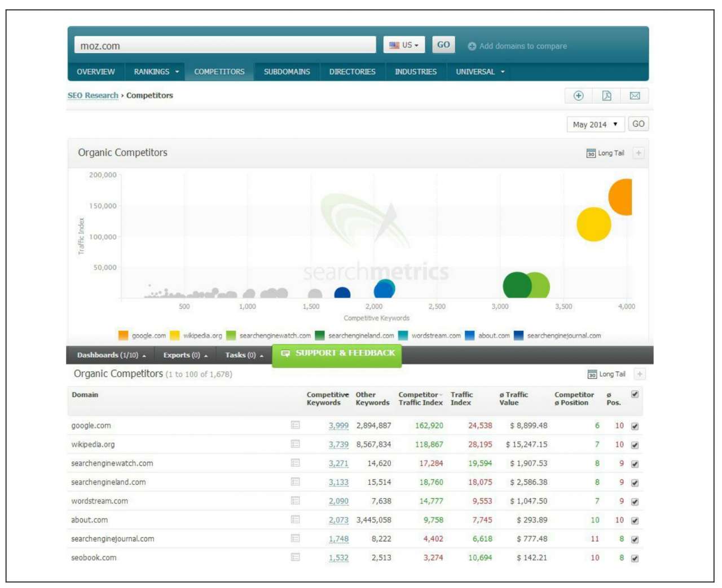
Task: Toggle google.com orange legend swatch
Action: click(x=124, y=335)
